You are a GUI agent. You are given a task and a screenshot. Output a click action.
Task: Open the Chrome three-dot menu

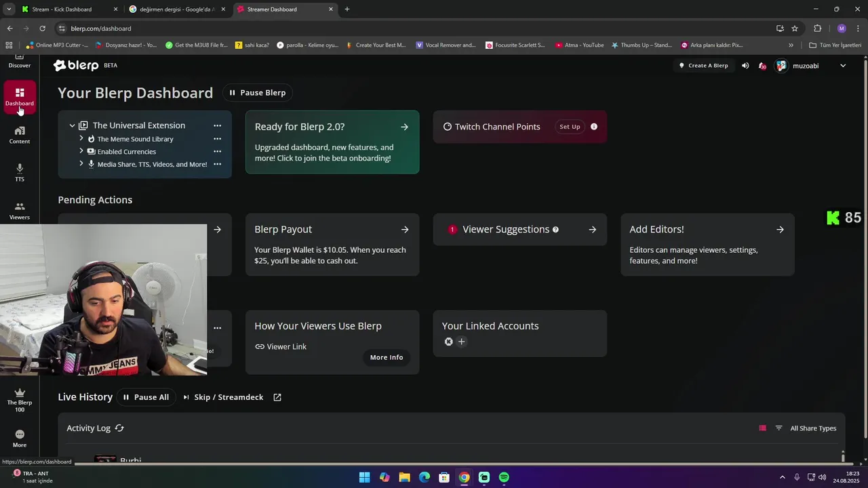point(859,28)
